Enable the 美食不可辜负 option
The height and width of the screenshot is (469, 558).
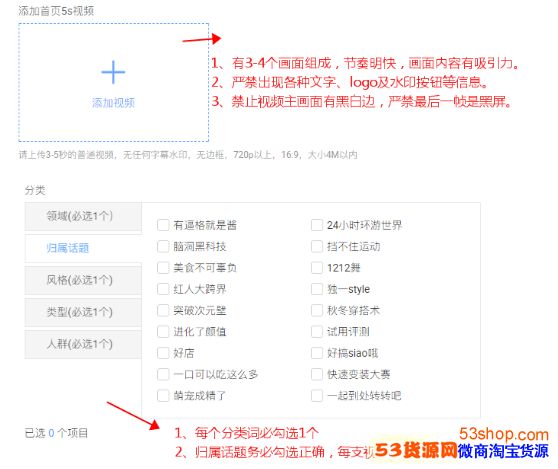click(163, 268)
